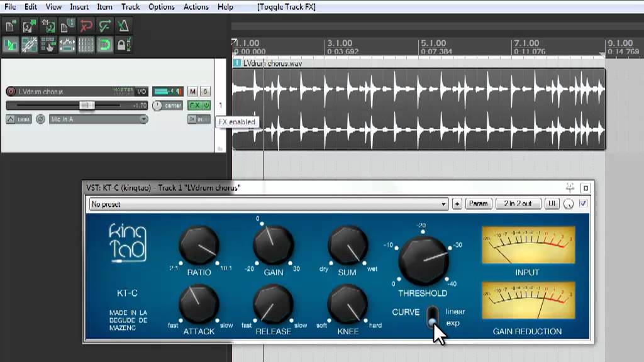Click the TRIM envelope button
644x362 pixels.
(x=19, y=119)
